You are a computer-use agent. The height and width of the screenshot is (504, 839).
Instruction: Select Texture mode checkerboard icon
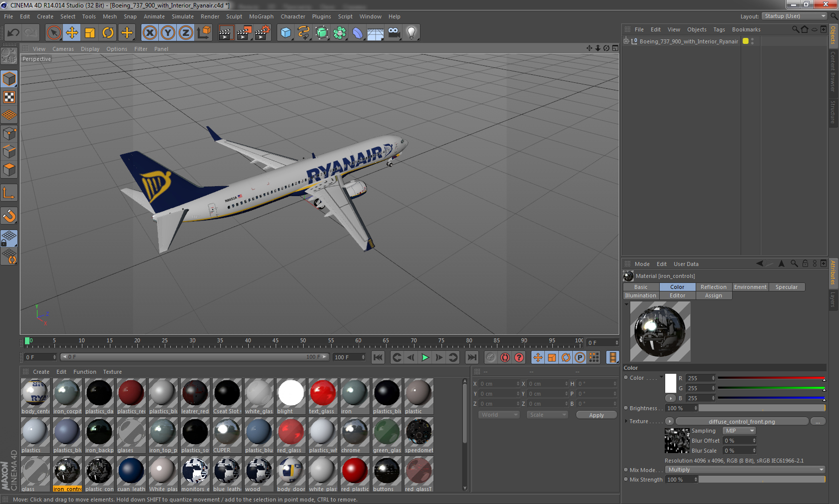point(9,97)
